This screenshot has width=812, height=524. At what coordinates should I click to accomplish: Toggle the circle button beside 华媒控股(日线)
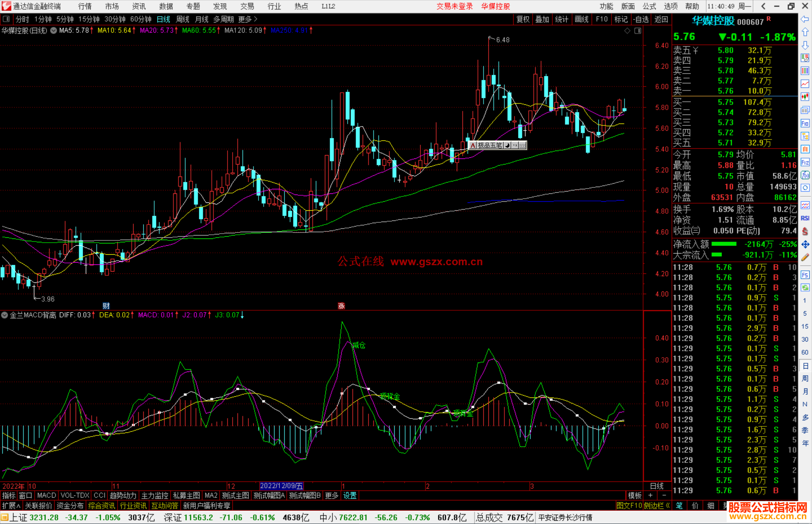[x=54, y=30]
